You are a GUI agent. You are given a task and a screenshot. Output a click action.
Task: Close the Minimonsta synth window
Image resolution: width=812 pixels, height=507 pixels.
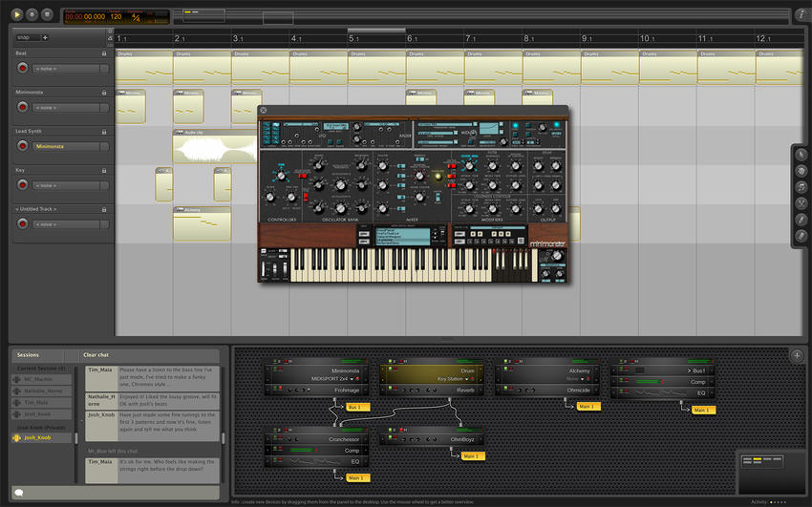click(263, 110)
